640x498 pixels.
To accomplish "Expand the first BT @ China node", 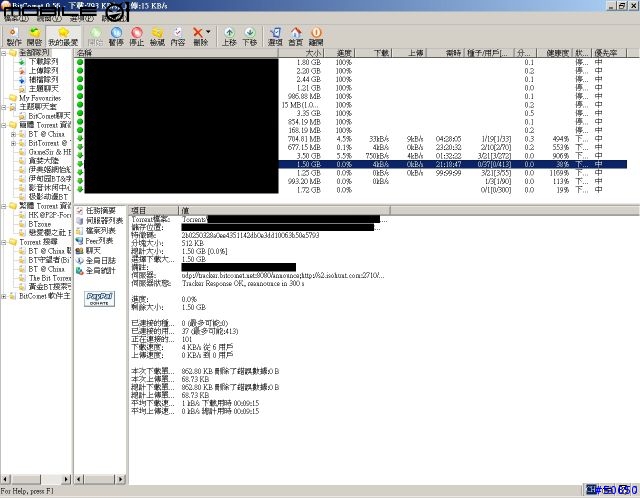I will pyautogui.click(x=13, y=134).
